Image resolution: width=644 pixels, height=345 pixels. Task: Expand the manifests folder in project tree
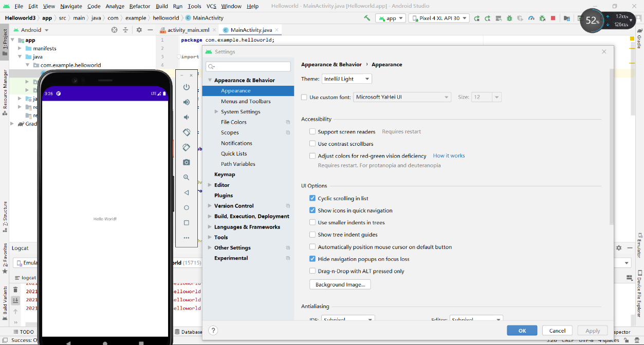point(21,48)
